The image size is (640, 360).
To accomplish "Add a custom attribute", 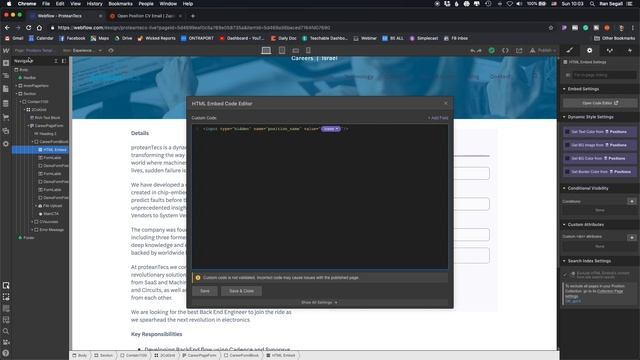I will pyautogui.click(x=631, y=237).
